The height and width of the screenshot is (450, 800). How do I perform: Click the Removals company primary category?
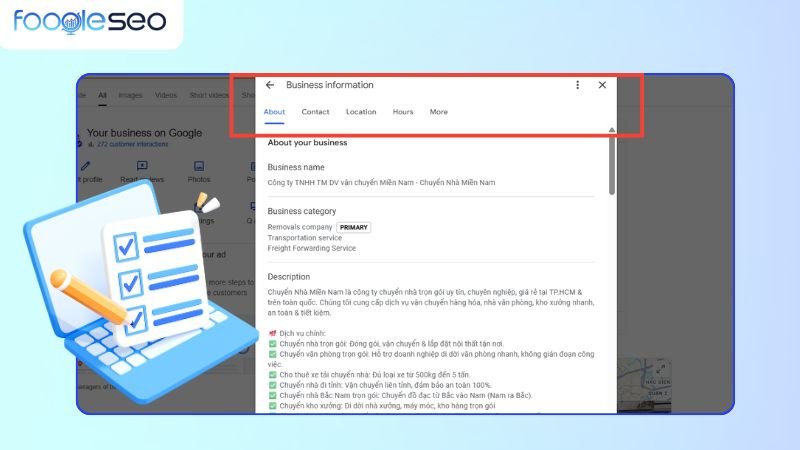301,227
